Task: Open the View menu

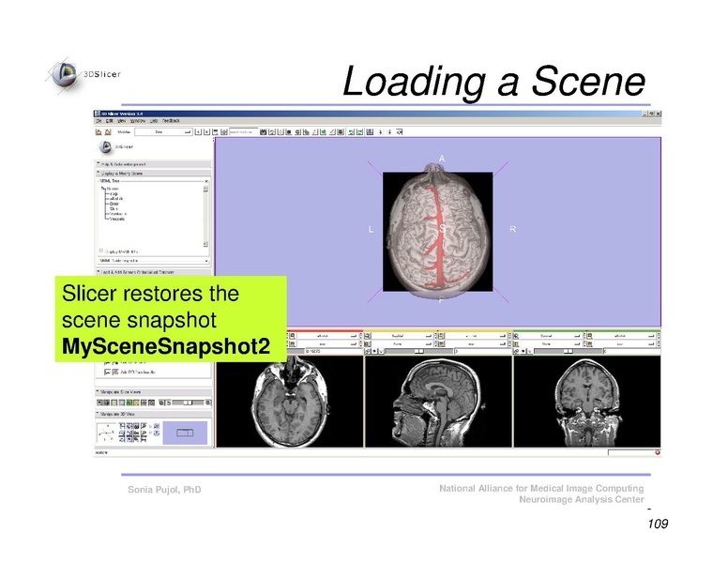Action: pos(122,121)
